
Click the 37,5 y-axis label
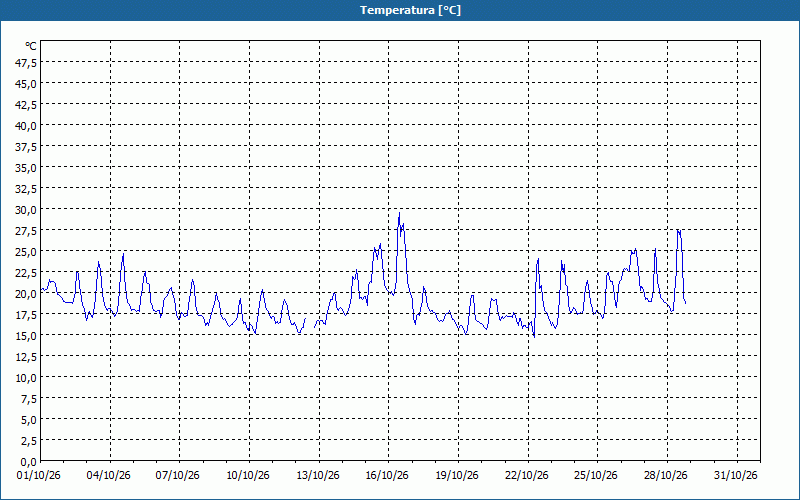[x=27, y=147]
